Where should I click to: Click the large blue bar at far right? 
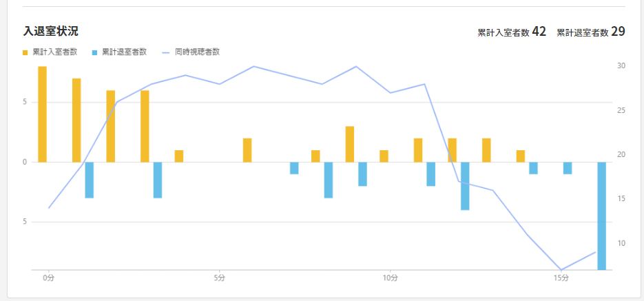601,216
